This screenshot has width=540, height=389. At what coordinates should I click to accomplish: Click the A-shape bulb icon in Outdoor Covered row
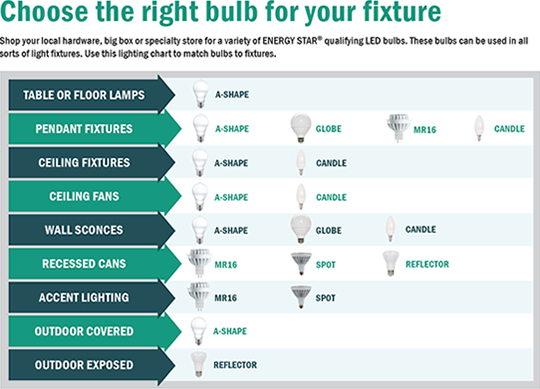[199, 331]
